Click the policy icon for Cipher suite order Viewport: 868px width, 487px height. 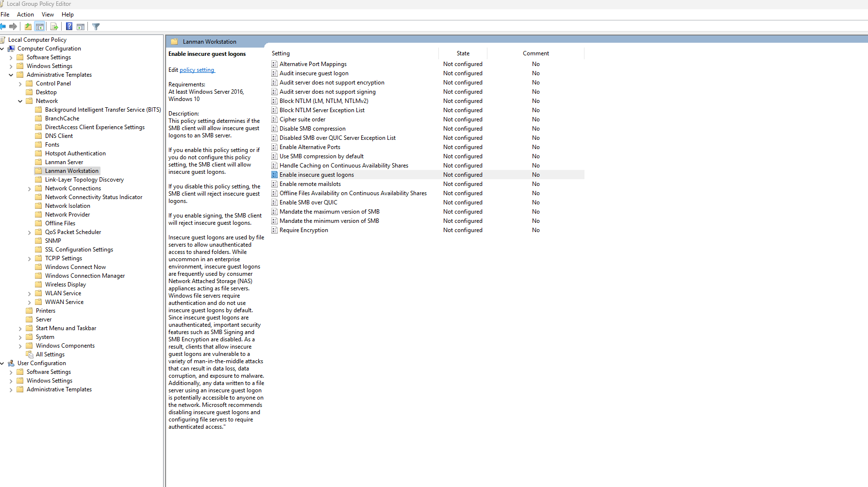tap(275, 119)
